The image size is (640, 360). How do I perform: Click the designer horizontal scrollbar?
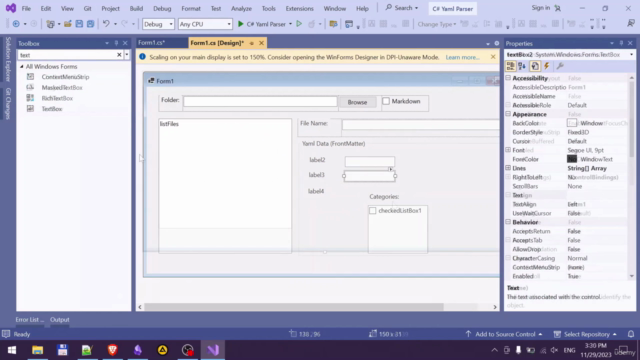(x=293, y=307)
